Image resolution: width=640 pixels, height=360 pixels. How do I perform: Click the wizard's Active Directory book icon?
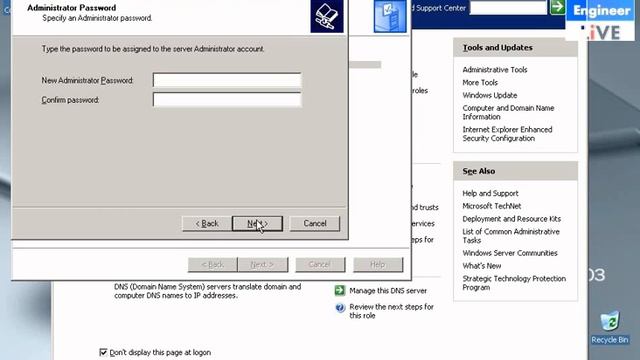pyautogui.click(x=327, y=16)
